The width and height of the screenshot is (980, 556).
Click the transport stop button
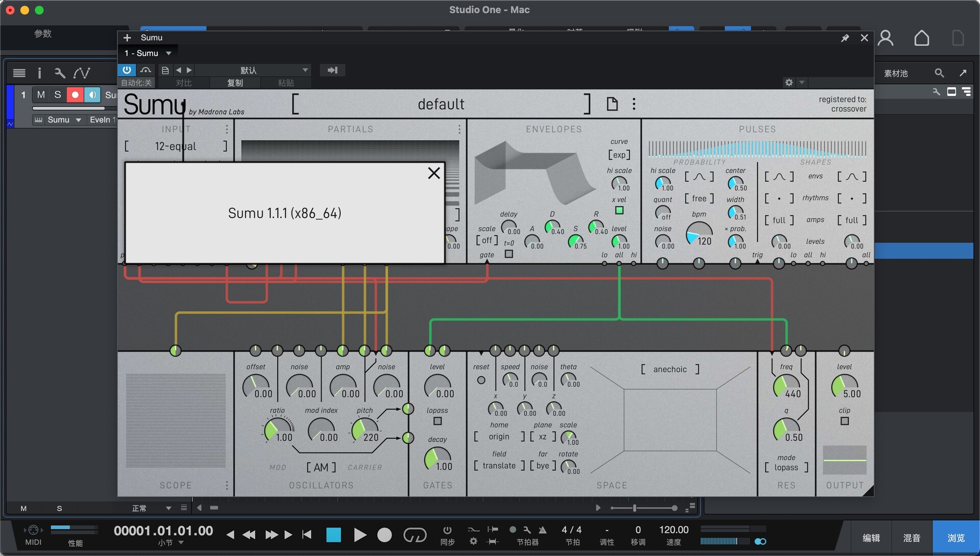[333, 535]
